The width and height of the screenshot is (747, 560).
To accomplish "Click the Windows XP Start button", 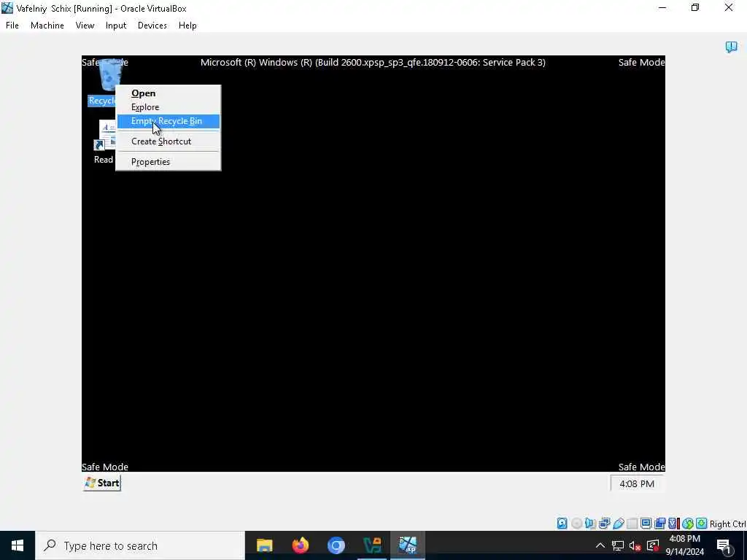I will pyautogui.click(x=102, y=483).
